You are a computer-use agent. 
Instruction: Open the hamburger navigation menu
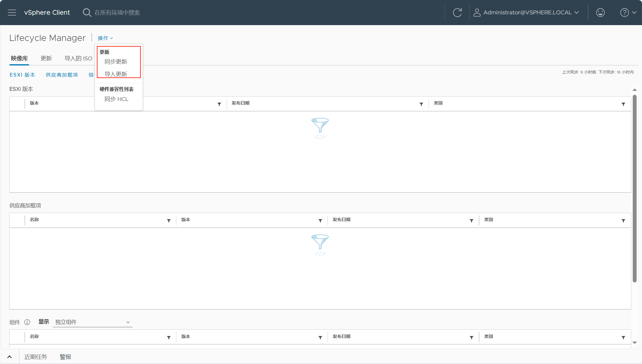(x=12, y=13)
